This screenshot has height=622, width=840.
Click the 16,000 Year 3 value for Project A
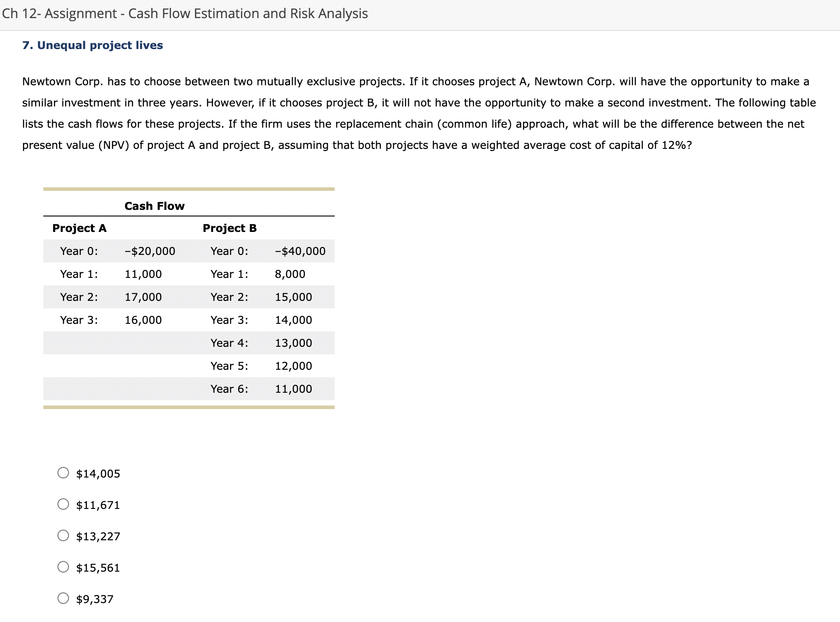pos(143,320)
